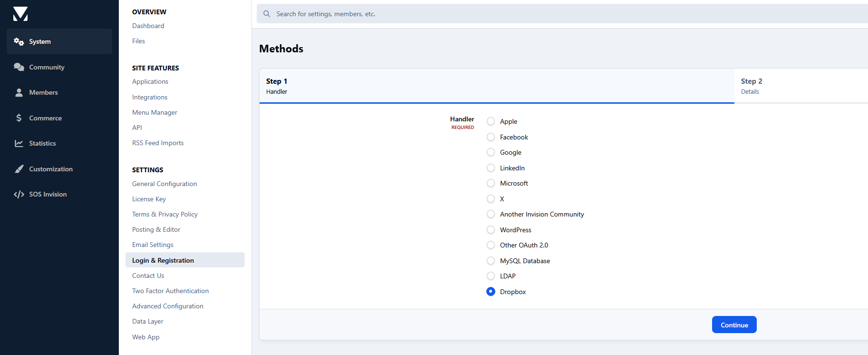Open the Email Settings page

[153, 245]
